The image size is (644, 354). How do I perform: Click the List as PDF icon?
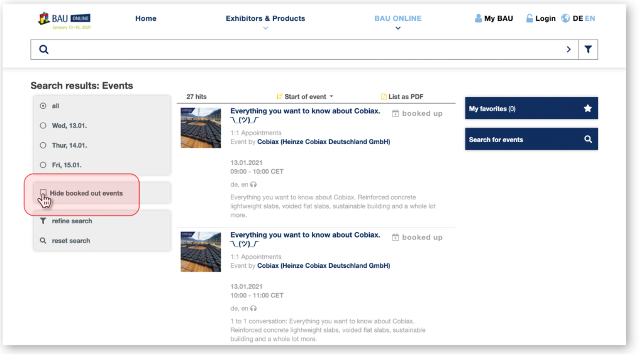(384, 97)
